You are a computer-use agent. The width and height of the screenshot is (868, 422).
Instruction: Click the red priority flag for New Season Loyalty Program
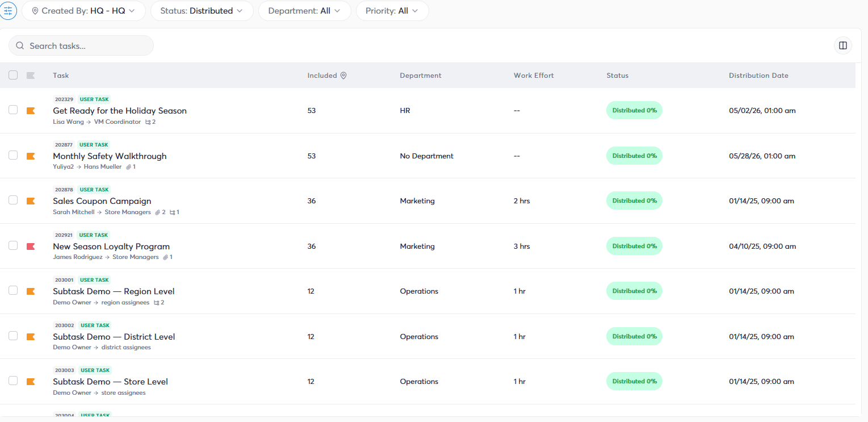click(x=31, y=246)
